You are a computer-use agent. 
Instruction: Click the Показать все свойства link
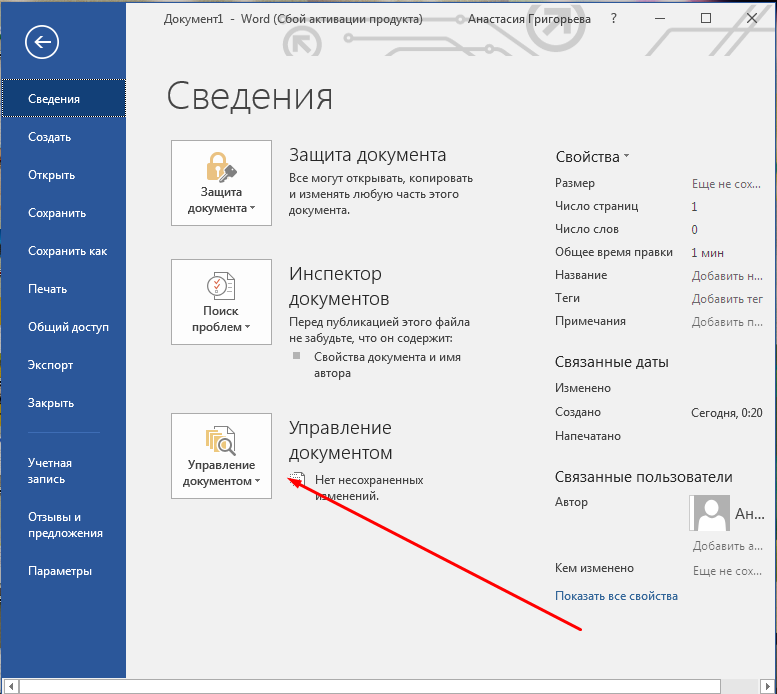coord(616,596)
